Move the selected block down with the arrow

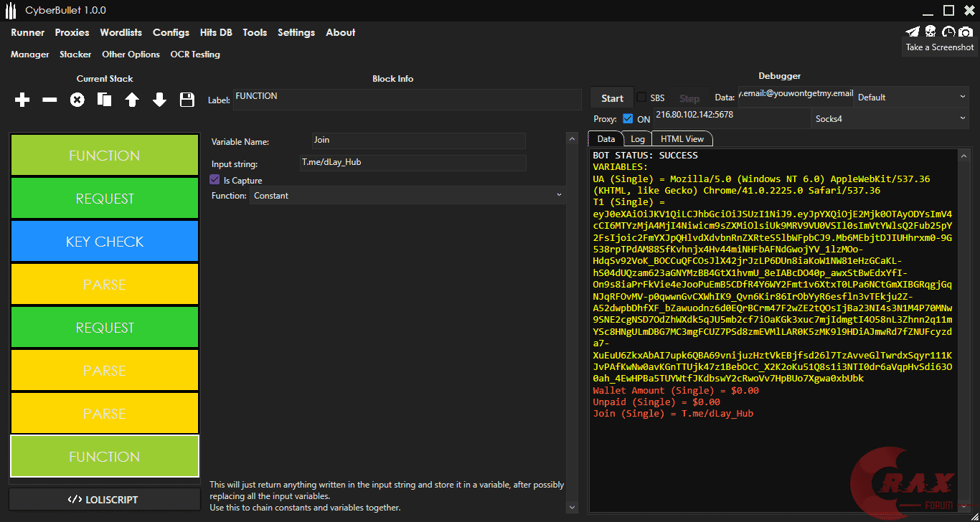click(159, 100)
